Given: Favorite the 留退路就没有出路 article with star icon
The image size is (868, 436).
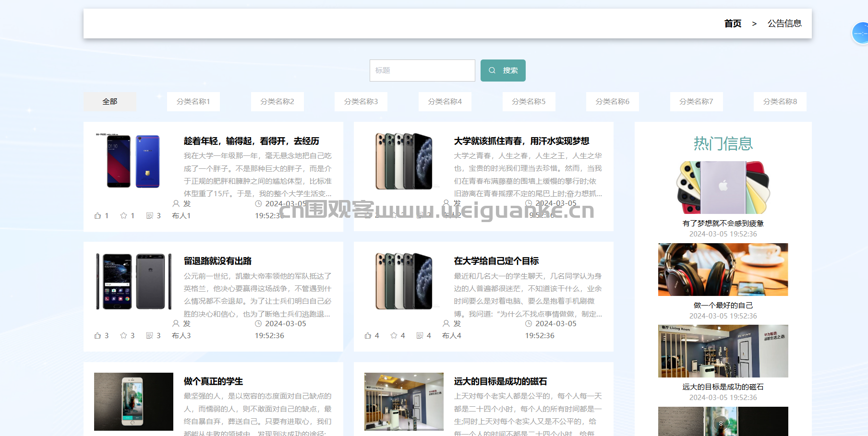Looking at the screenshot, I should click(124, 336).
